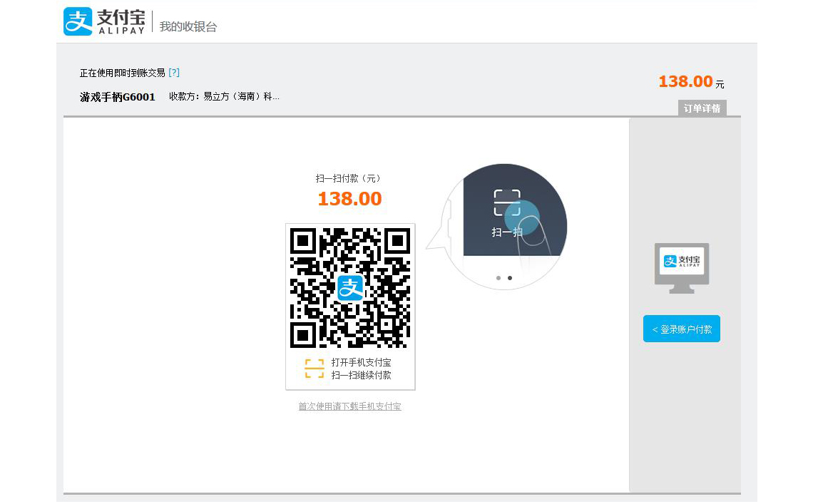813x504 pixels.
Task: Click the product name 游戏手柄G6001
Action: coord(118,97)
